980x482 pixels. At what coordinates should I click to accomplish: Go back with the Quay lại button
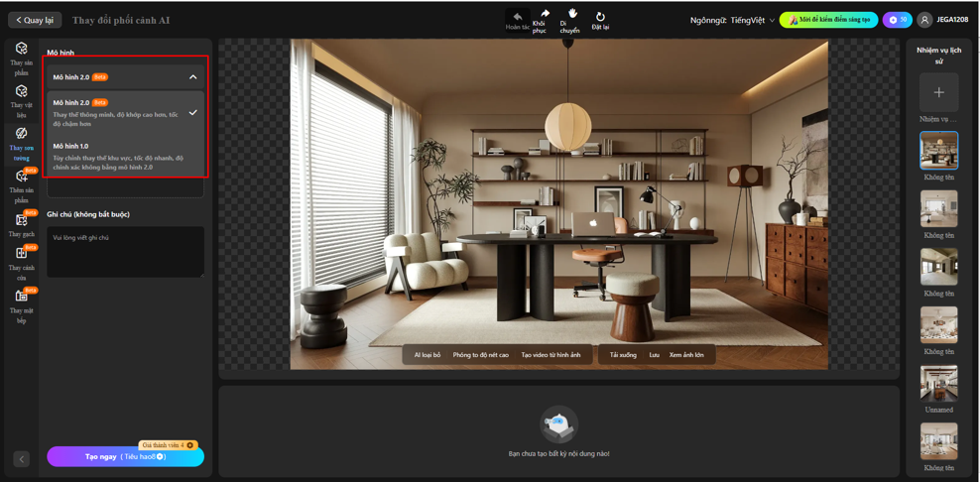point(35,20)
